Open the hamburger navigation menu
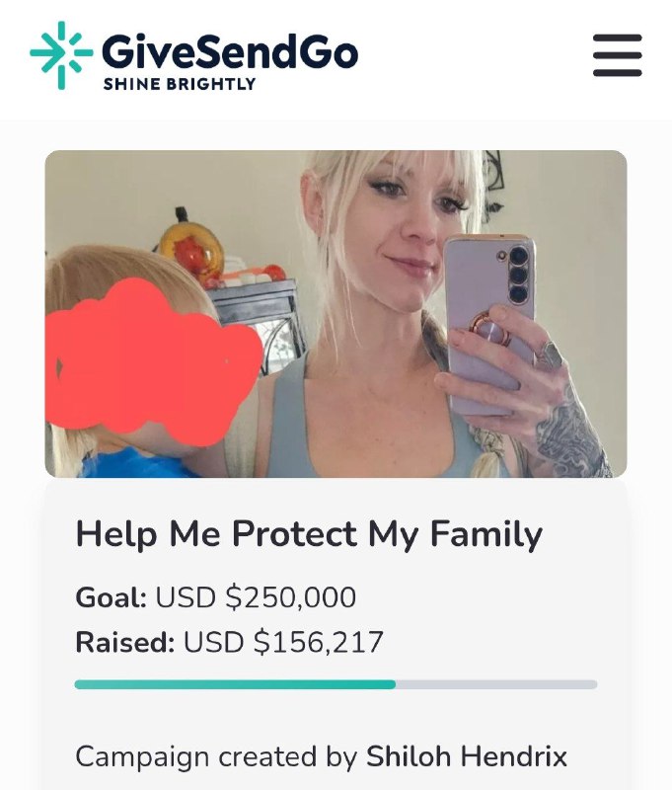 click(617, 55)
